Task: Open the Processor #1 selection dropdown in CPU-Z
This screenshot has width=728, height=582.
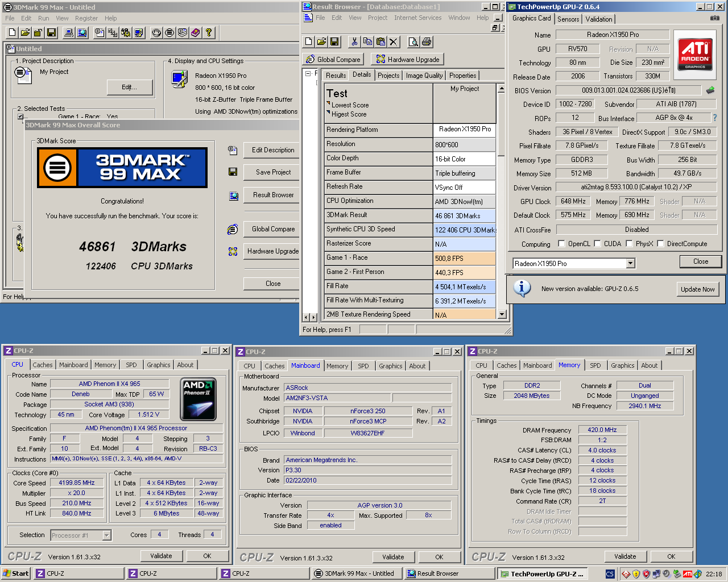Action: click(106, 535)
